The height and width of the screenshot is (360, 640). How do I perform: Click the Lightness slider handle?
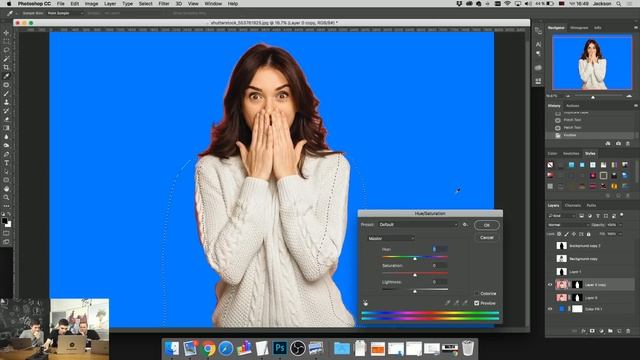415,291
